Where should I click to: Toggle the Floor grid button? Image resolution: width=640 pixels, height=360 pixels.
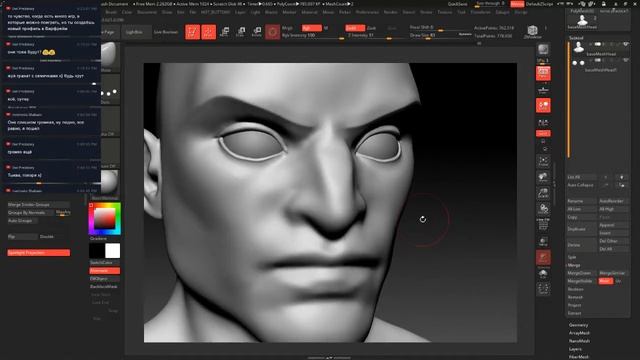coord(543,90)
